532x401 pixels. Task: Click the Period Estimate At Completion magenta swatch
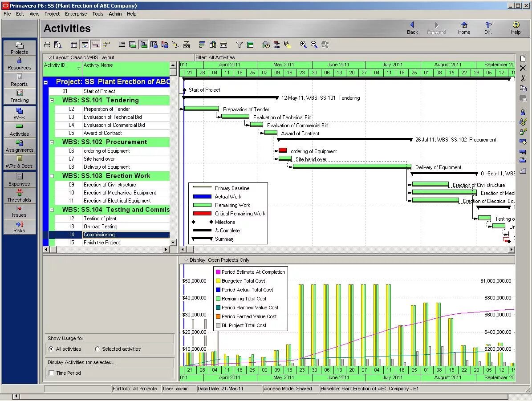point(218,272)
